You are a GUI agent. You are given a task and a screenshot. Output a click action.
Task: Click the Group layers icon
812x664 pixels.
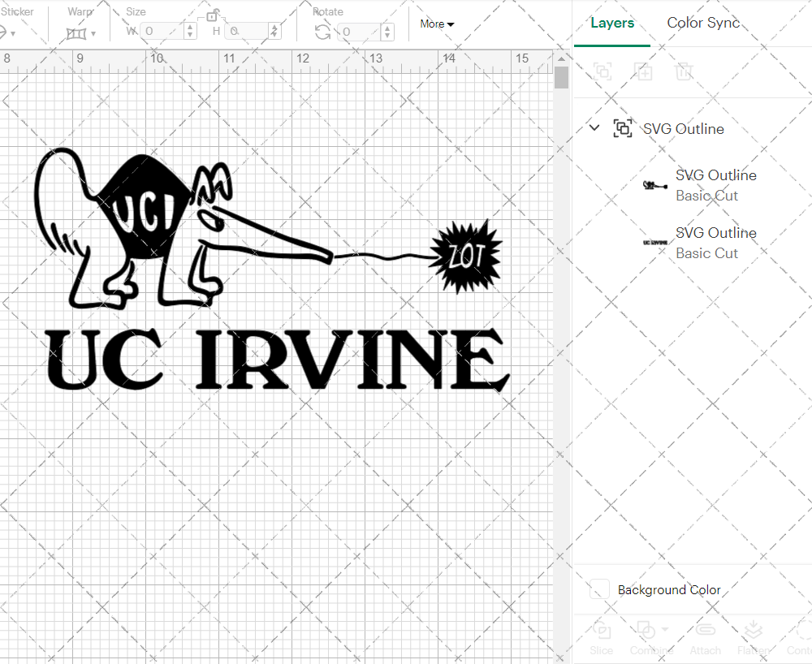[x=603, y=71]
